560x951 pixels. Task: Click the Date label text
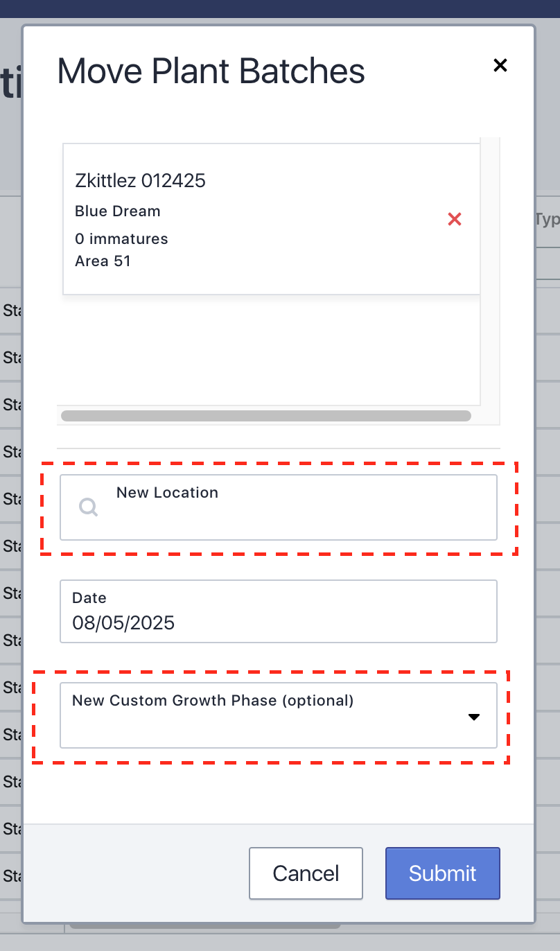click(89, 597)
